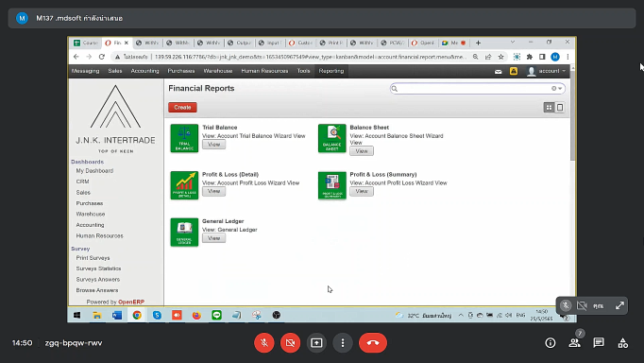Toggle the microphone mute button
This screenshot has height=363, width=644.
tap(264, 343)
